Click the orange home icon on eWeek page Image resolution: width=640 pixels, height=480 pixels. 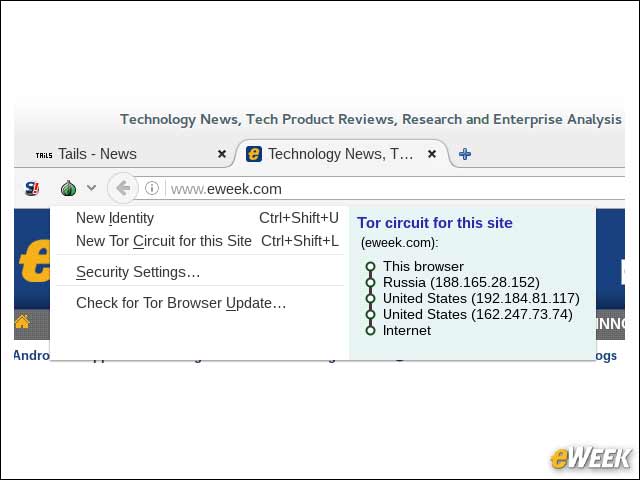[x=22, y=322]
